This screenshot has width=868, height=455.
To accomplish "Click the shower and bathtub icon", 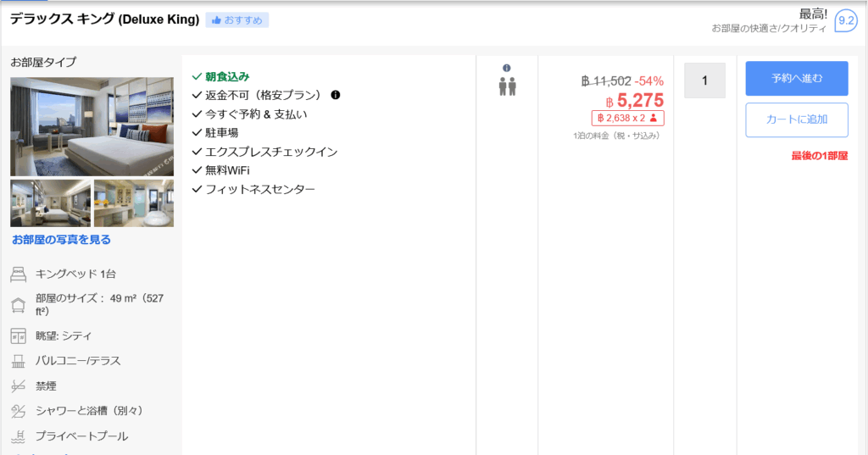I will point(18,411).
